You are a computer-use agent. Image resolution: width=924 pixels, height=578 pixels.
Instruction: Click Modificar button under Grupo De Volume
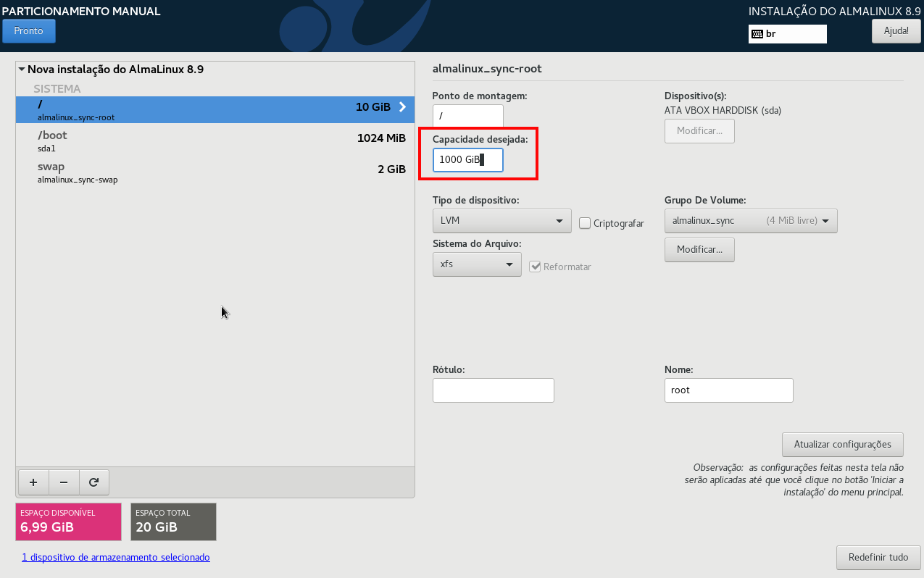point(699,249)
